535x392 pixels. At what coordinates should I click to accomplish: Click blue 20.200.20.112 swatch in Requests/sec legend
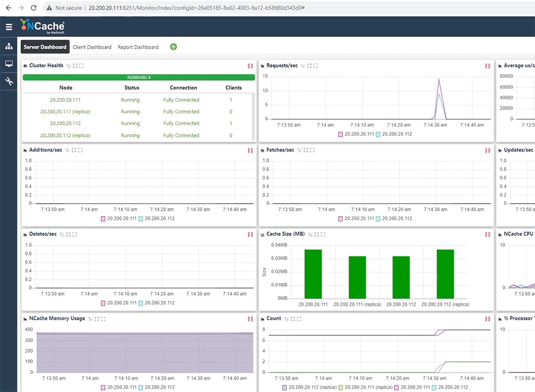(378, 134)
